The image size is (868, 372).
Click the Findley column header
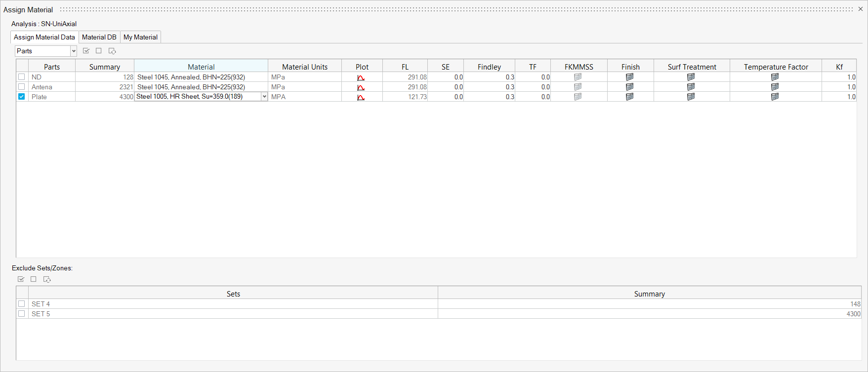(489, 67)
